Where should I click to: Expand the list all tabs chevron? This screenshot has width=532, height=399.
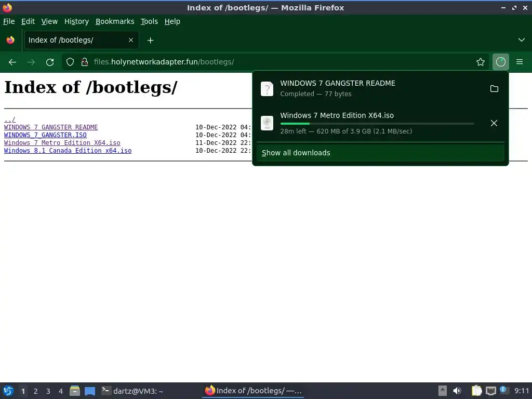pyautogui.click(x=522, y=40)
